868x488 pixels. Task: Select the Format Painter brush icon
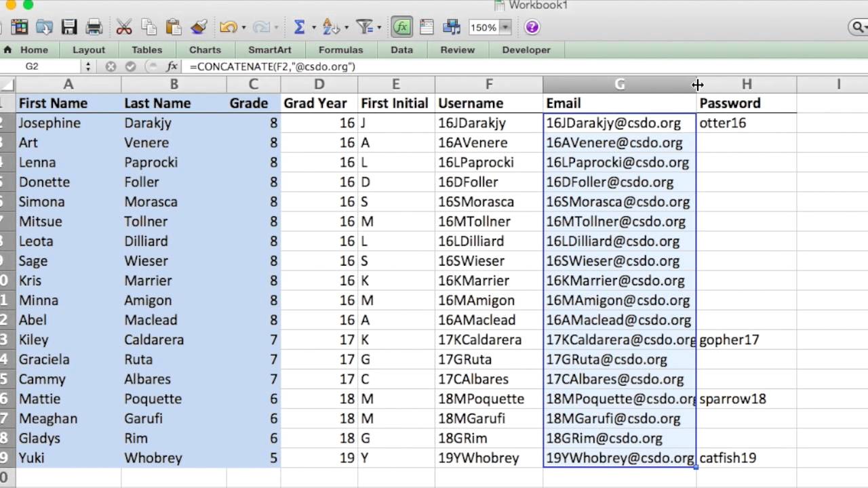click(x=198, y=27)
